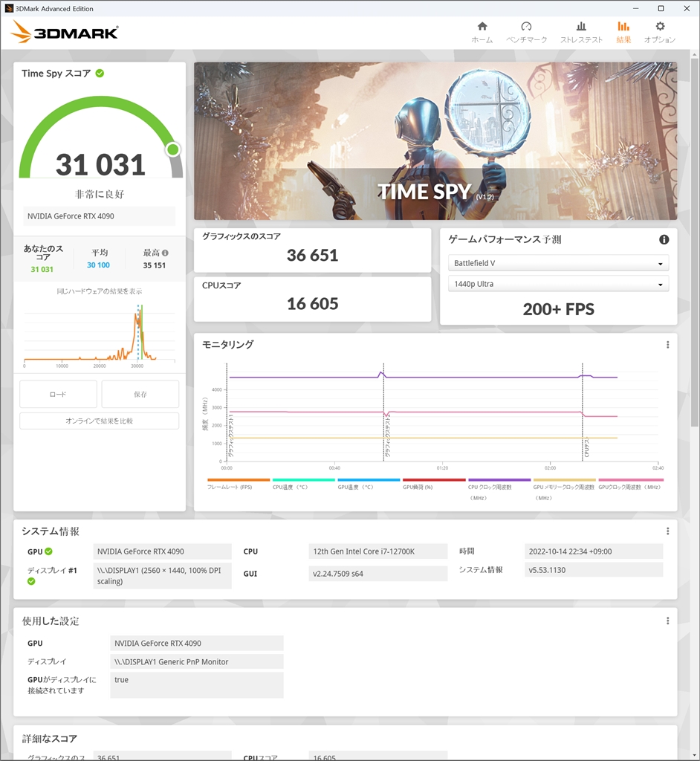Viewport: 700px width, 761px height.
Task: Click the \\.\DISPLAY1 Generic PnP Monitor value
Action: [x=197, y=661]
